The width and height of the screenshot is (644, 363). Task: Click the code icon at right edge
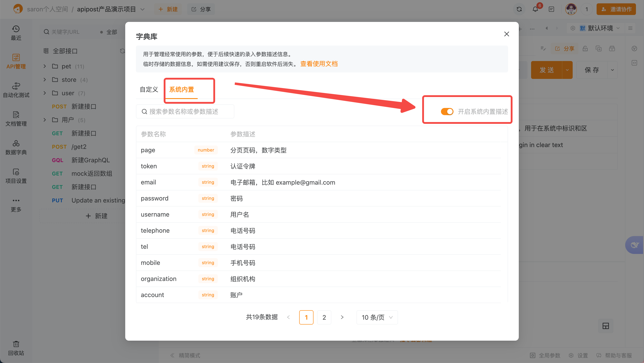[x=634, y=63]
